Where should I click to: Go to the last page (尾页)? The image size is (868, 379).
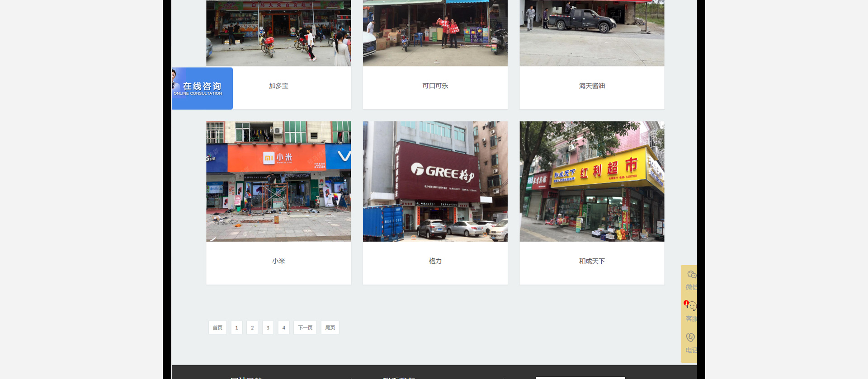tap(330, 328)
